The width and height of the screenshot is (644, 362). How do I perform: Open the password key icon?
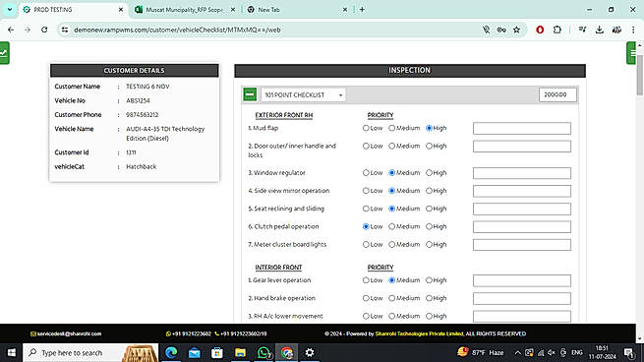(501, 30)
